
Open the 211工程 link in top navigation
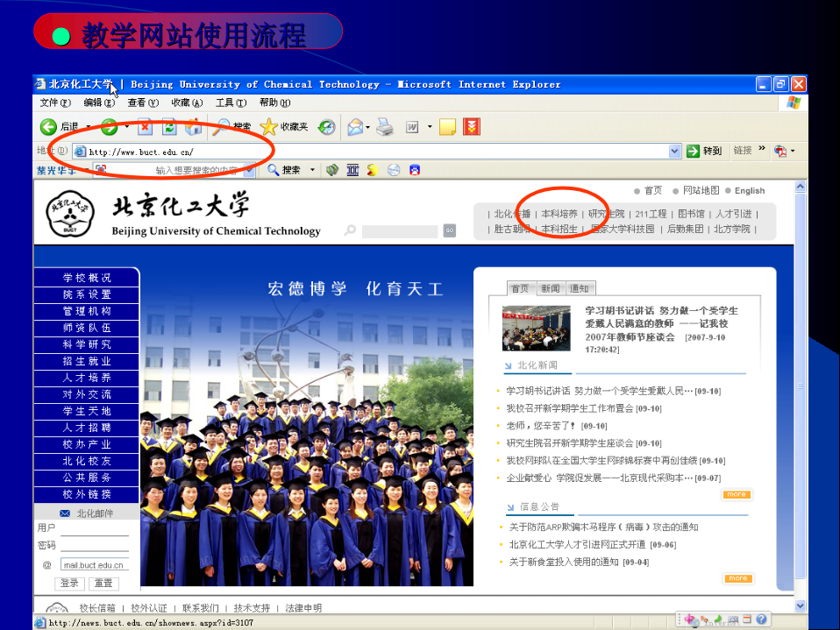click(651, 214)
